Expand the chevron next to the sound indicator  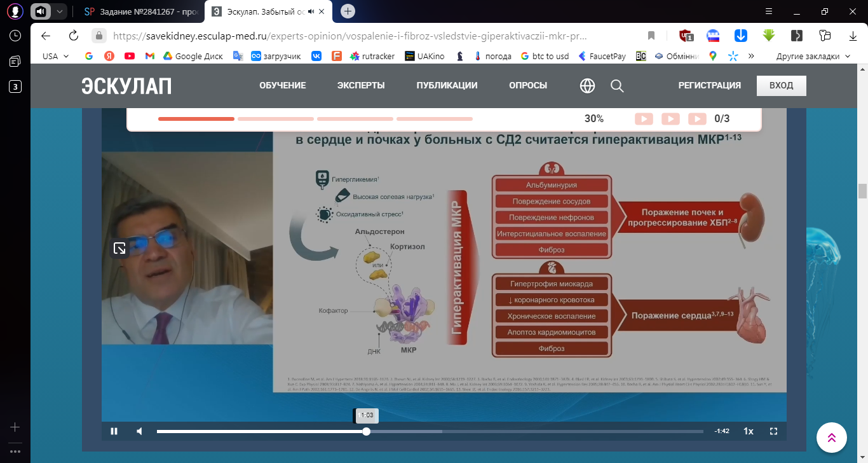tap(59, 11)
